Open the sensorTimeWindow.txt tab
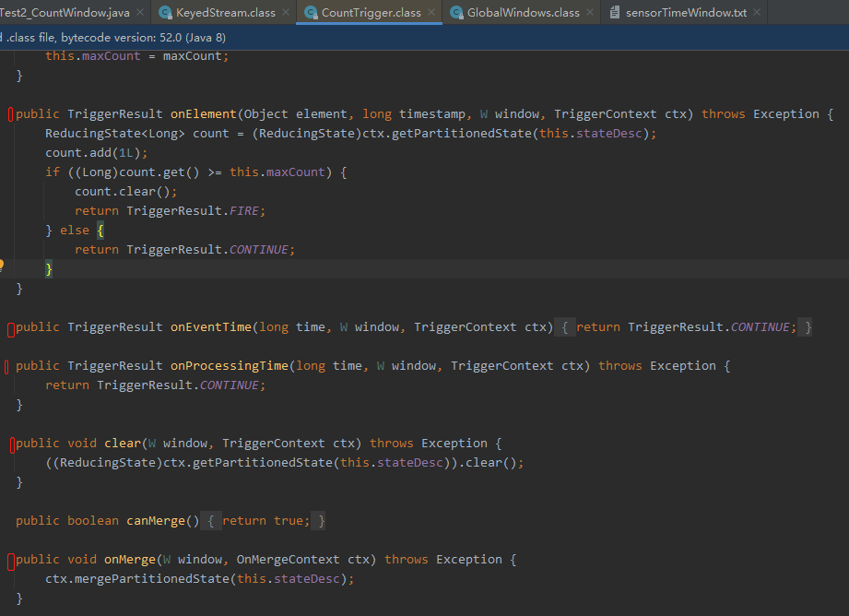 686,13
